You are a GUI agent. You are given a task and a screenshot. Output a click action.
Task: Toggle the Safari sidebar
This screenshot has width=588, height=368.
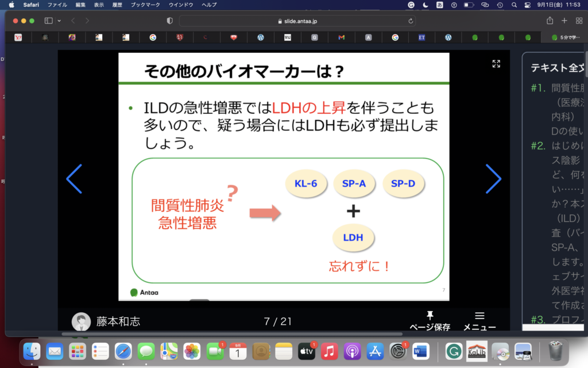[48, 21]
